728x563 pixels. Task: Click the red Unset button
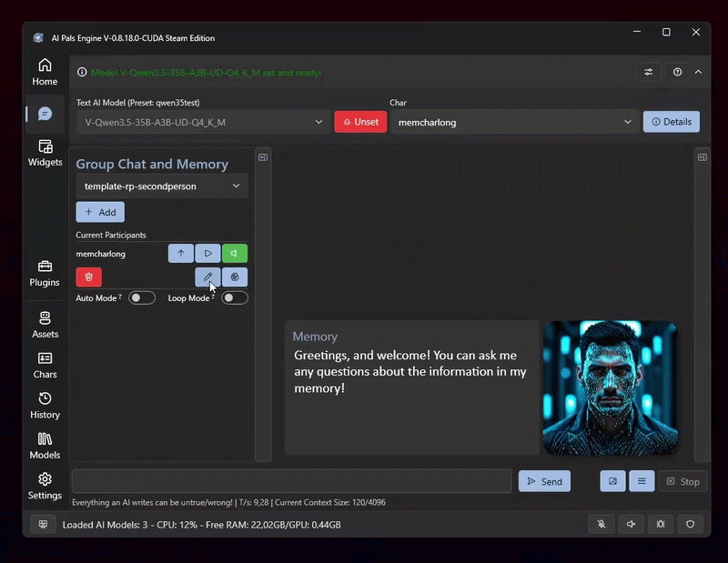click(360, 122)
